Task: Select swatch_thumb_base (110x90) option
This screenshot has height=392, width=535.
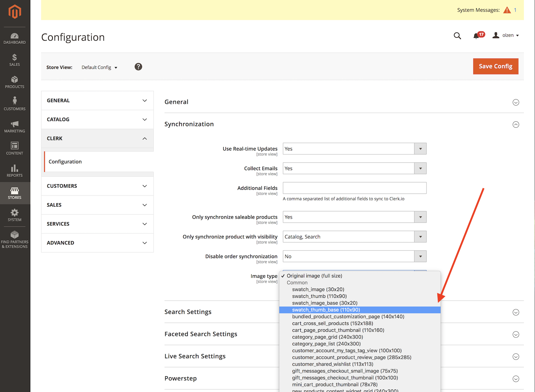Action: (x=326, y=310)
